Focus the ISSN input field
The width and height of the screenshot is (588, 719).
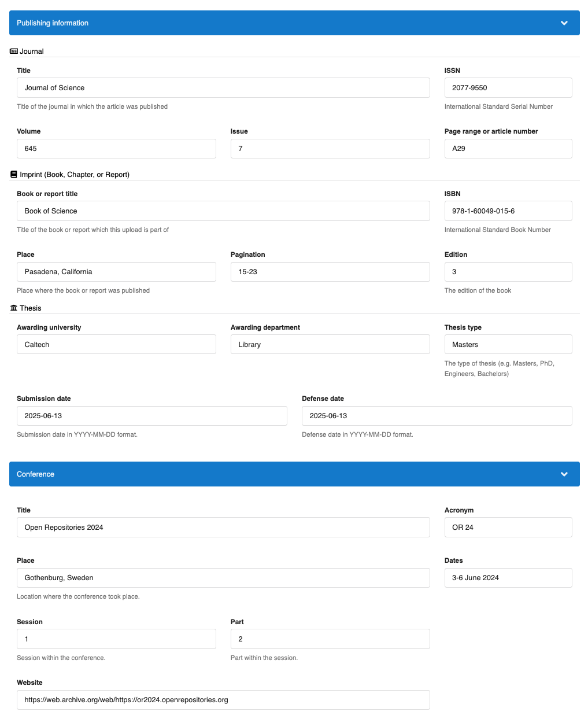pyautogui.click(x=508, y=88)
